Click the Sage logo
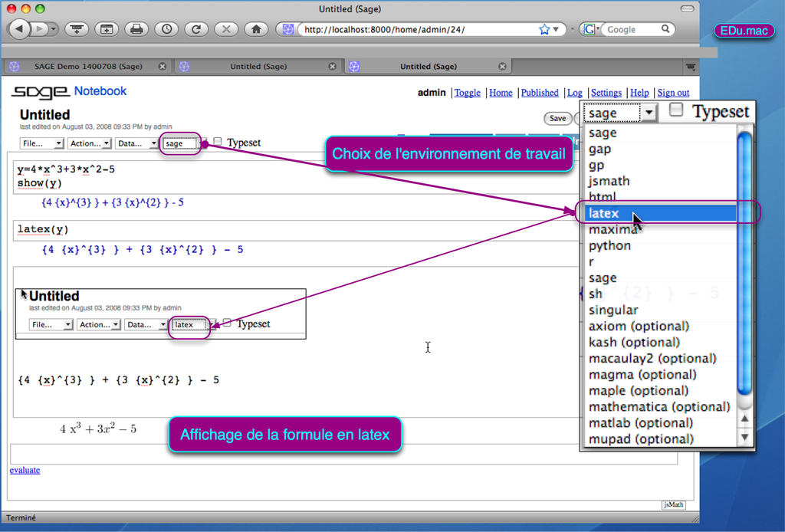The width and height of the screenshot is (785, 532). 40,91
